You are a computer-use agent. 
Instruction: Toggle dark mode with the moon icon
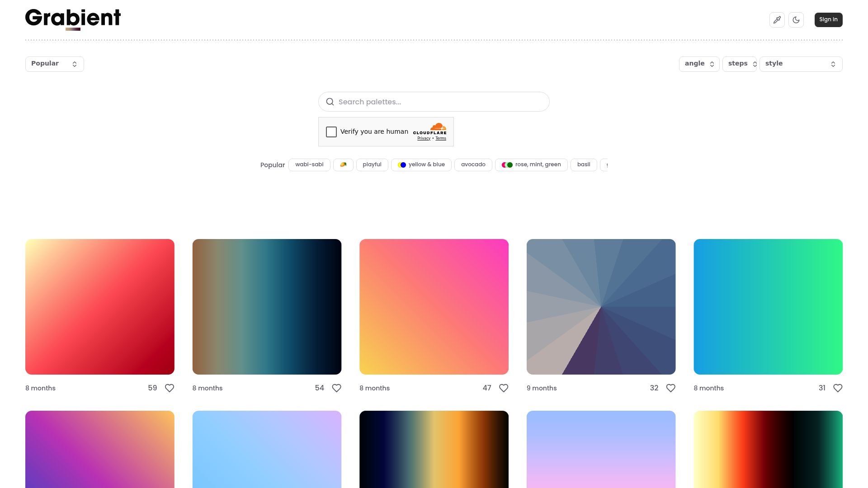(796, 20)
